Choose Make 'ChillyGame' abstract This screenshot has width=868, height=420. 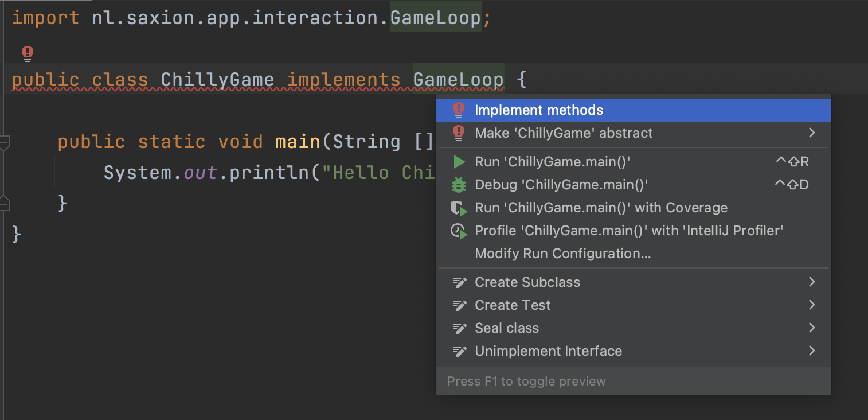click(x=633, y=133)
